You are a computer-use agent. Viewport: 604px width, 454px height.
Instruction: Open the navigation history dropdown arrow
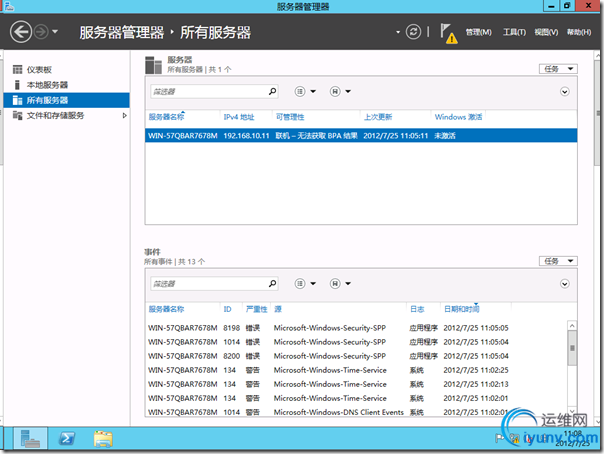[x=55, y=32]
